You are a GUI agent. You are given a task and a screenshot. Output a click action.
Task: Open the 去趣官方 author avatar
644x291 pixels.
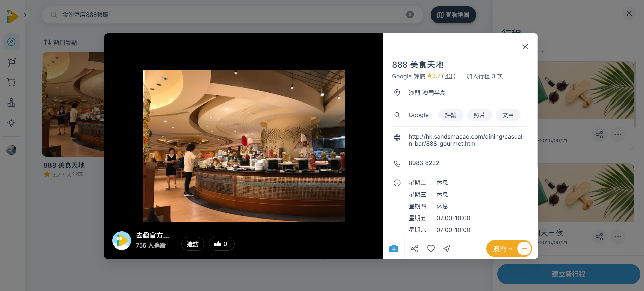pyautogui.click(x=122, y=240)
